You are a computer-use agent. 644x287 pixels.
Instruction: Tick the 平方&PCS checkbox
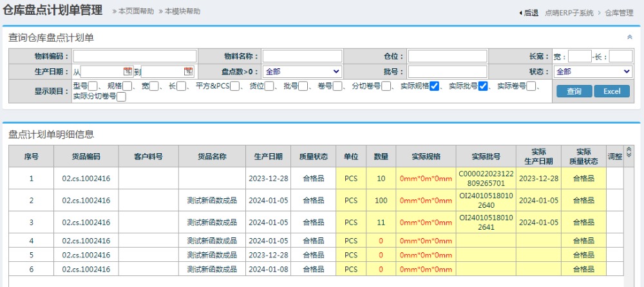pyautogui.click(x=235, y=86)
